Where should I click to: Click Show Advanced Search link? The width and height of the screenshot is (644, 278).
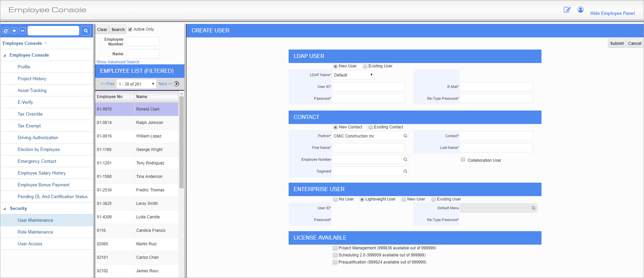[118, 62]
